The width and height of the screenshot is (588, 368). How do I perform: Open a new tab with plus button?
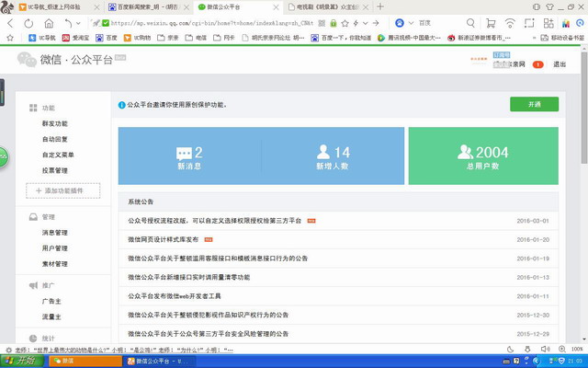(380, 6)
